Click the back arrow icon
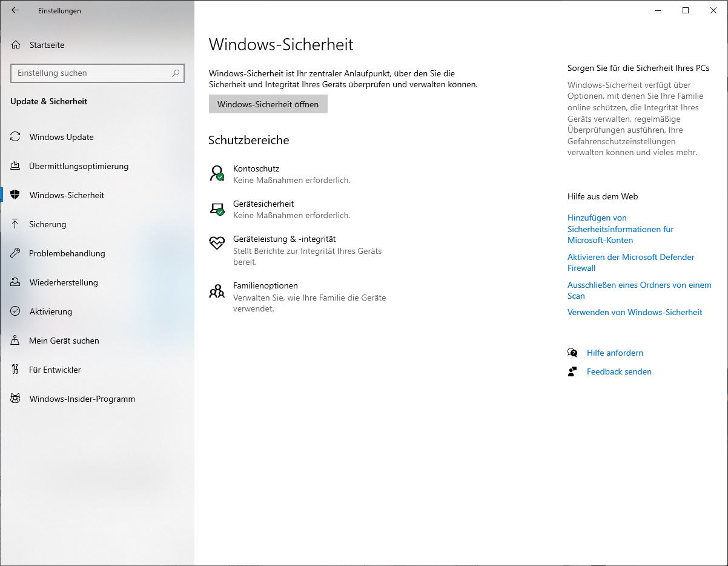The height and width of the screenshot is (566, 728). pyautogui.click(x=15, y=10)
